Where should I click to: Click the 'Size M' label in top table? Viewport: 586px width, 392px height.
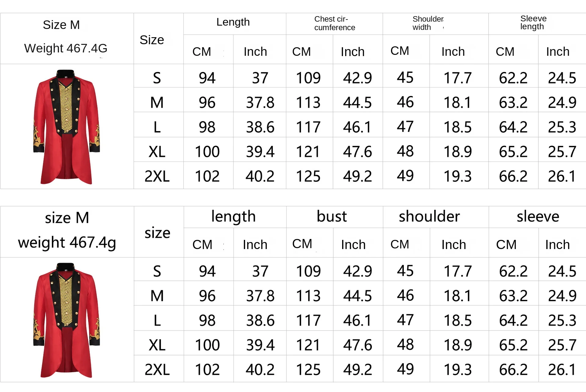[x=61, y=25]
